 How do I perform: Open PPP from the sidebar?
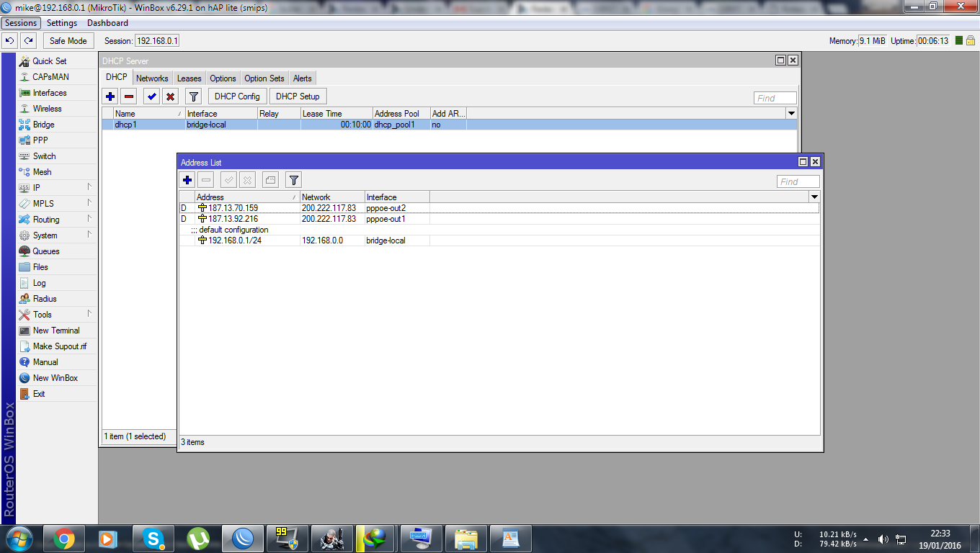tap(40, 140)
